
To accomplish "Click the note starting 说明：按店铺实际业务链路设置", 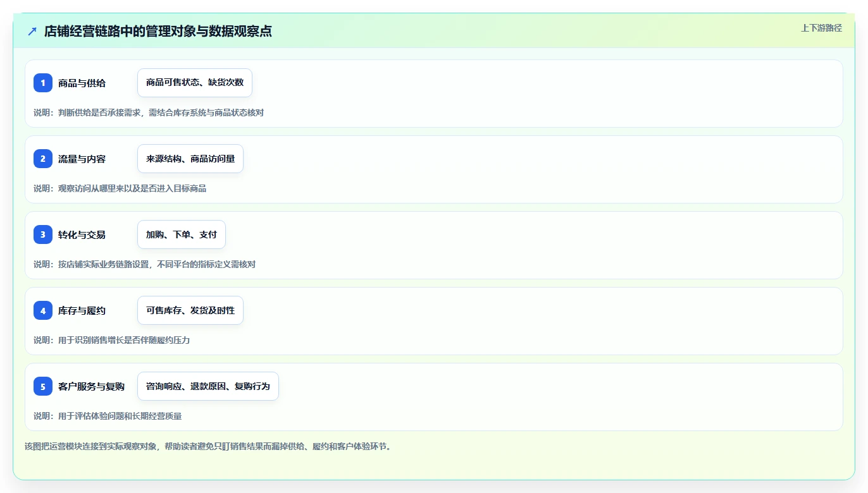I will point(144,264).
